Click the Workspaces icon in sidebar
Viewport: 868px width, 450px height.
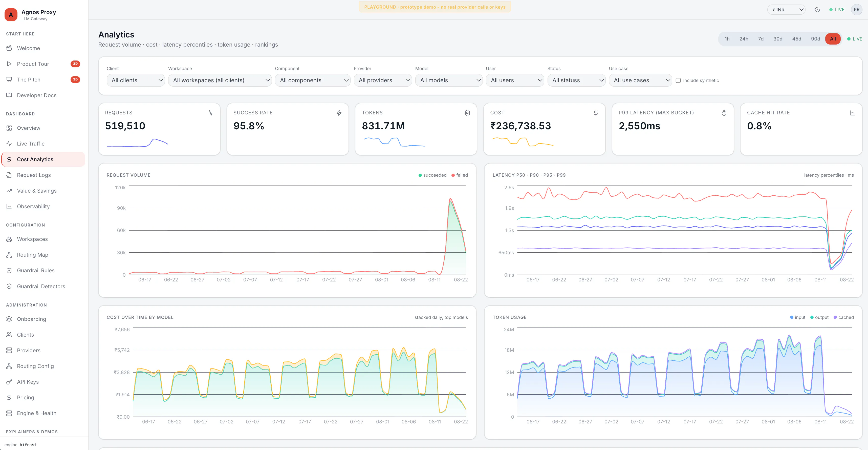[9, 239]
